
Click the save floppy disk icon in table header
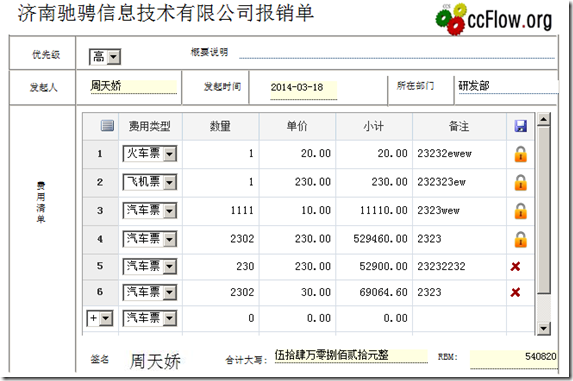pyautogui.click(x=520, y=126)
